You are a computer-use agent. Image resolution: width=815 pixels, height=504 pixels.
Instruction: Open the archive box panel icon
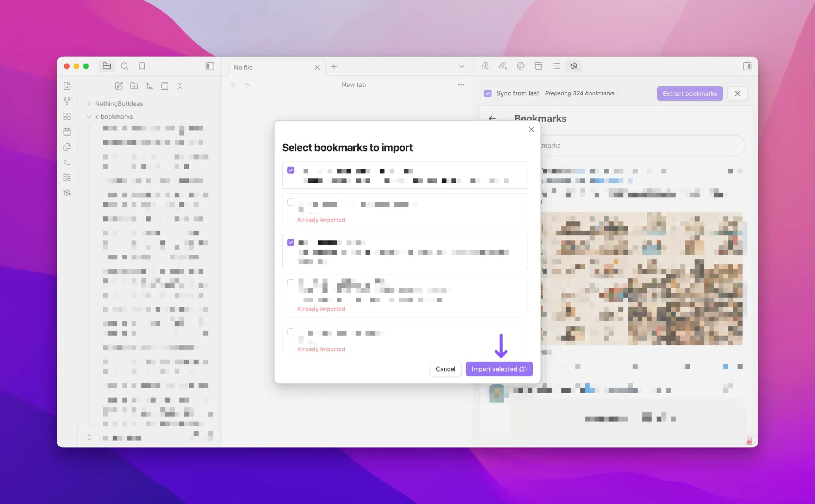[x=538, y=66]
